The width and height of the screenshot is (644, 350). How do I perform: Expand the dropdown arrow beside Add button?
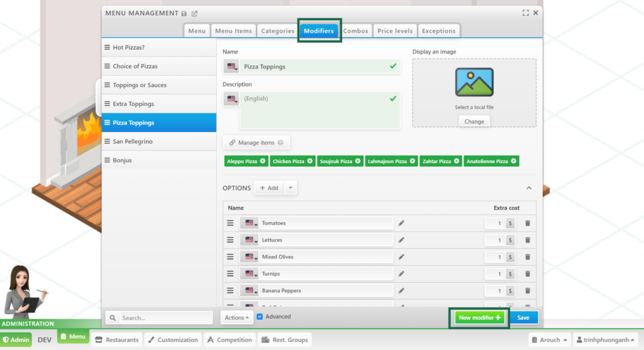pyautogui.click(x=290, y=188)
